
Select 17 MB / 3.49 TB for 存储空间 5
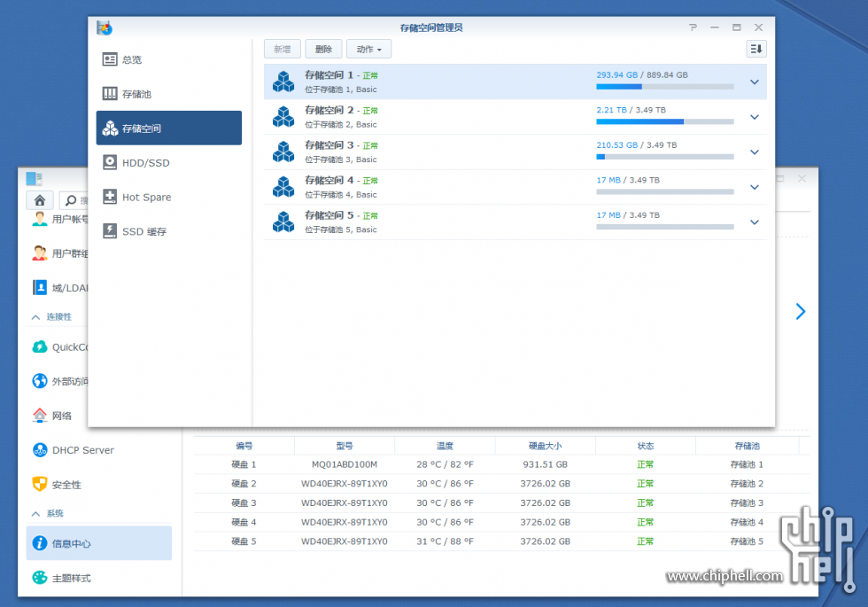[x=628, y=214]
